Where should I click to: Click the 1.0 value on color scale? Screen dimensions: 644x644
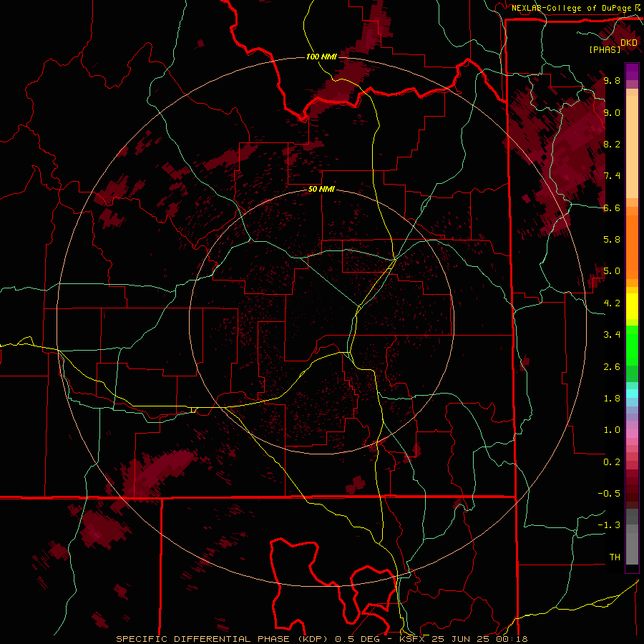coord(612,430)
